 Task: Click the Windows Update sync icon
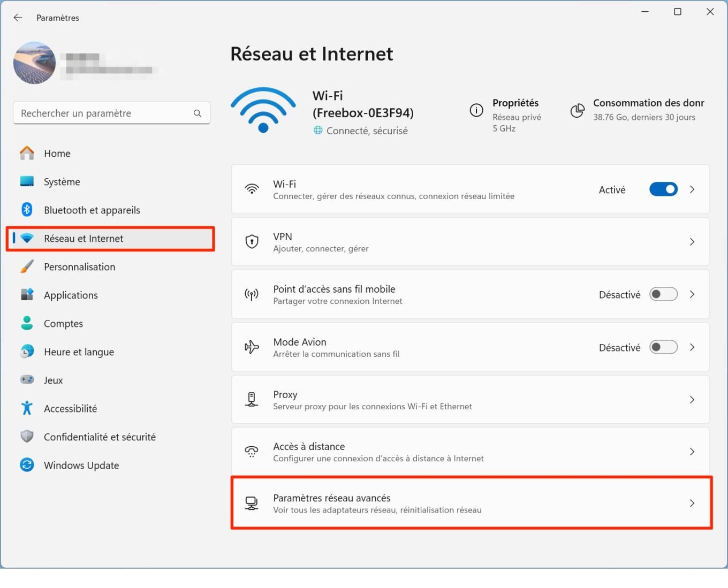(27, 465)
